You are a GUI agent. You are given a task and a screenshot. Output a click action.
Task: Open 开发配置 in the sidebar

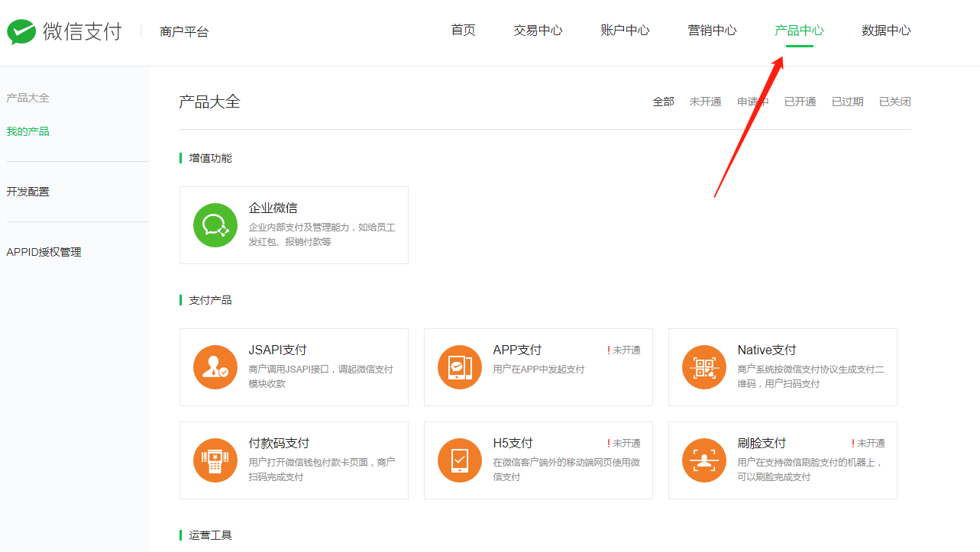(x=28, y=192)
